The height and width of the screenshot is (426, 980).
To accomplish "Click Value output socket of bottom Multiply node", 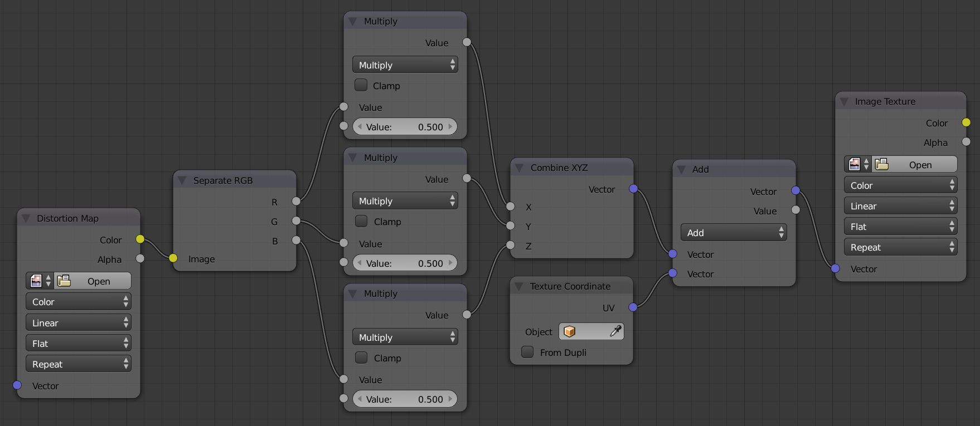I will tap(467, 314).
